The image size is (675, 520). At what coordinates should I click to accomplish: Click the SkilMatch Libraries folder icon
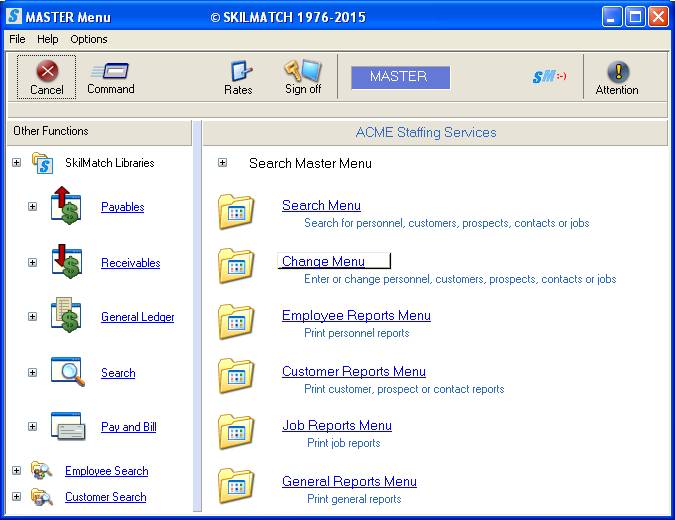click(x=42, y=163)
